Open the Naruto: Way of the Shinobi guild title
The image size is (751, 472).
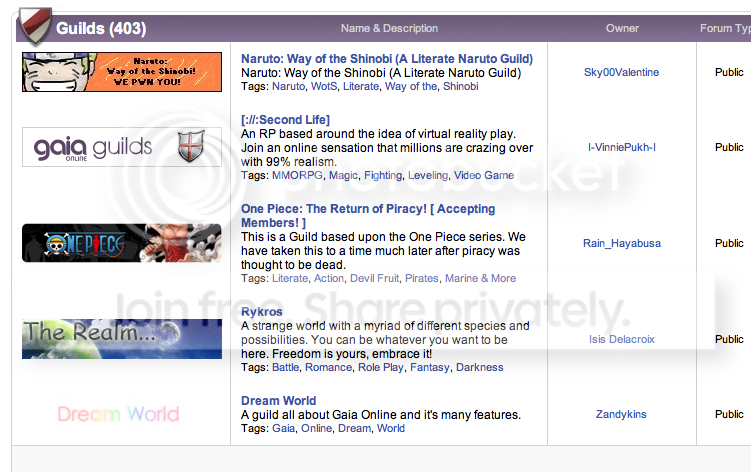387,58
